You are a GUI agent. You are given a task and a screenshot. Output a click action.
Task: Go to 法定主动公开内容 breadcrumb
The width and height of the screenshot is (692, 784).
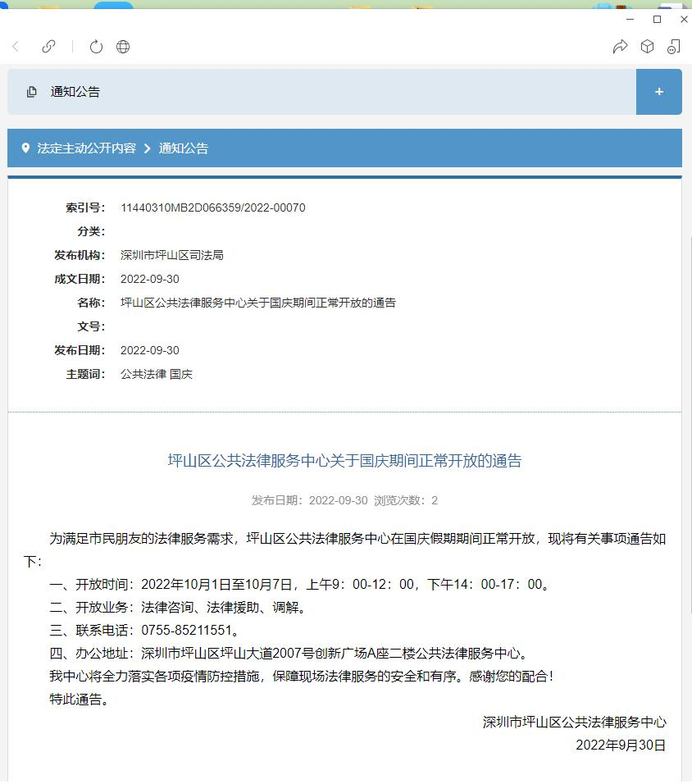[87, 148]
